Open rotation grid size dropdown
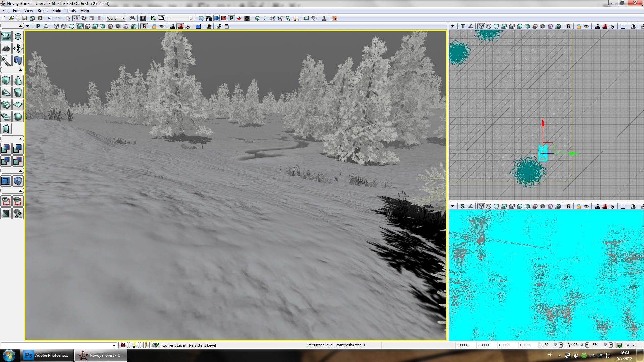Viewport: 644px width, 362px height. 587,345
